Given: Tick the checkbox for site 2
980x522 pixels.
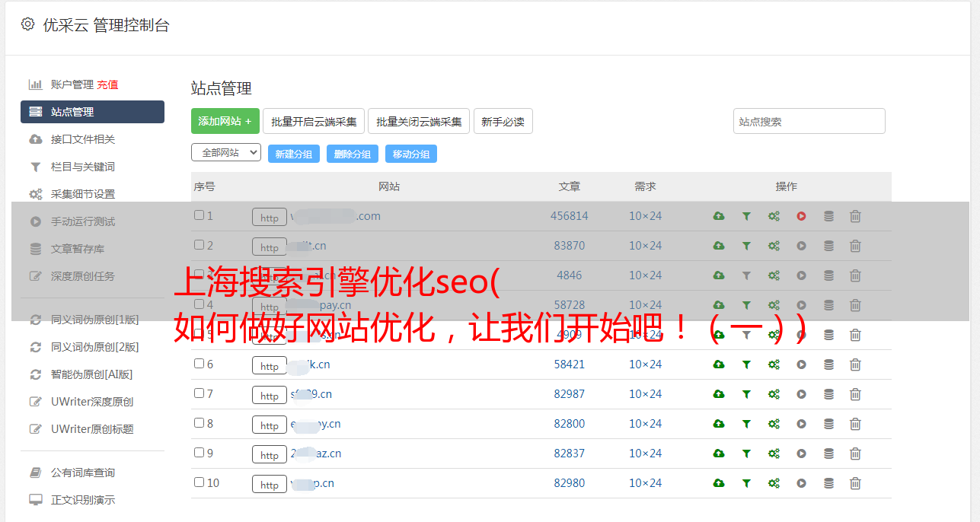Looking at the screenshot, I should tap(199, 245).
